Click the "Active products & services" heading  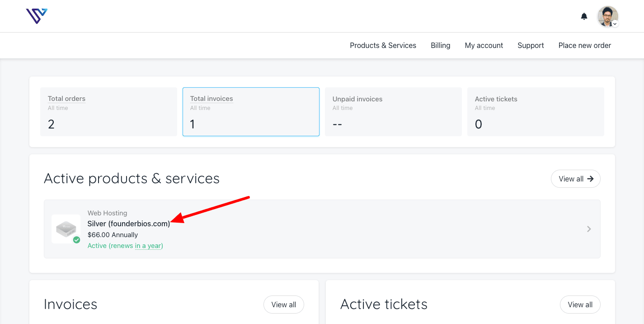(x=132, y=178)
